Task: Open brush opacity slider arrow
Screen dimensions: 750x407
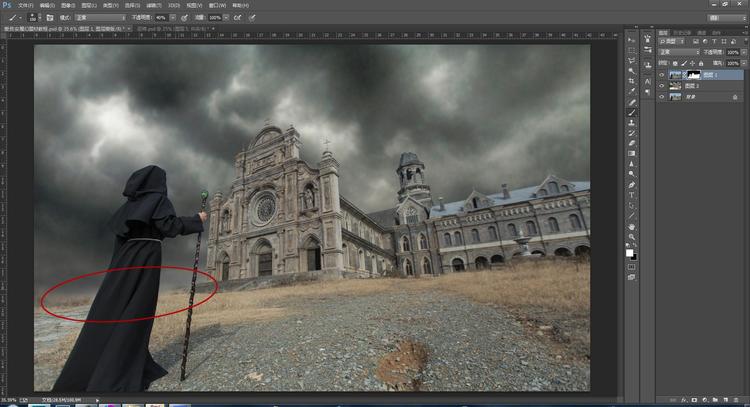Action: tap(173, 18)
